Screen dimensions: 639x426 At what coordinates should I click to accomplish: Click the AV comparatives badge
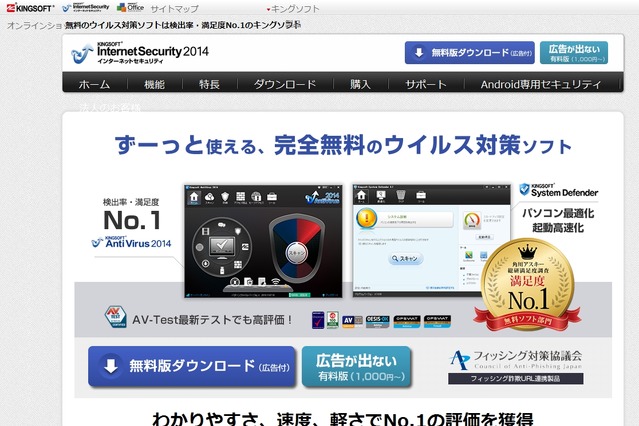coord(353,321)
